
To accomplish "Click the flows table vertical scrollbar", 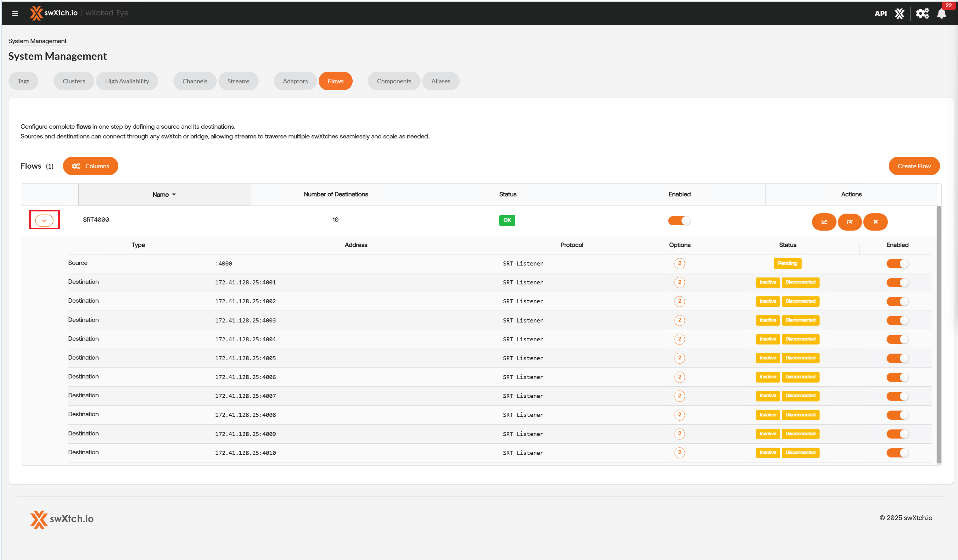I will coord(938,334).
